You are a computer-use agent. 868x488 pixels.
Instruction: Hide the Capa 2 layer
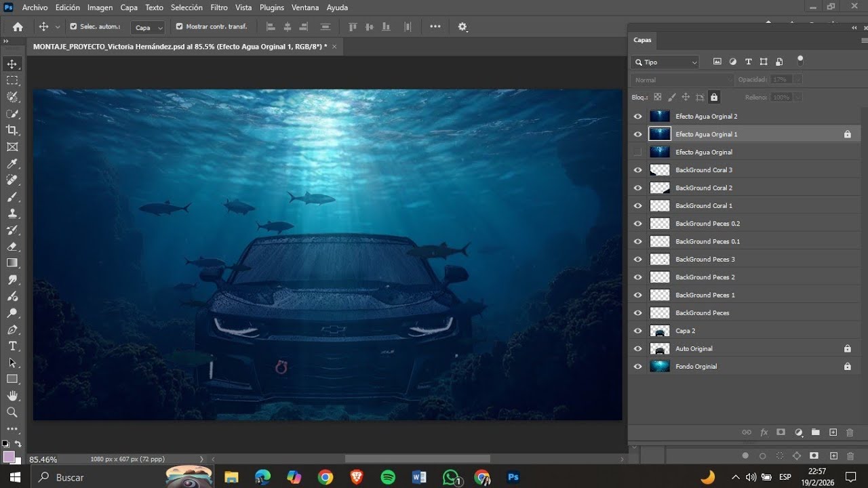pos(637,331)
